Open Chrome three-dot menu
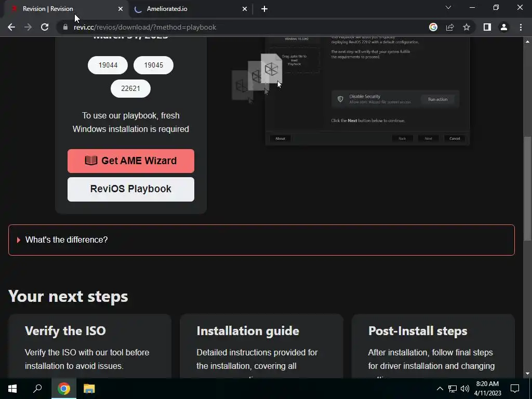The height and width of the screenshot is (399, 532). pyautogui.click(x=521, y=27)
